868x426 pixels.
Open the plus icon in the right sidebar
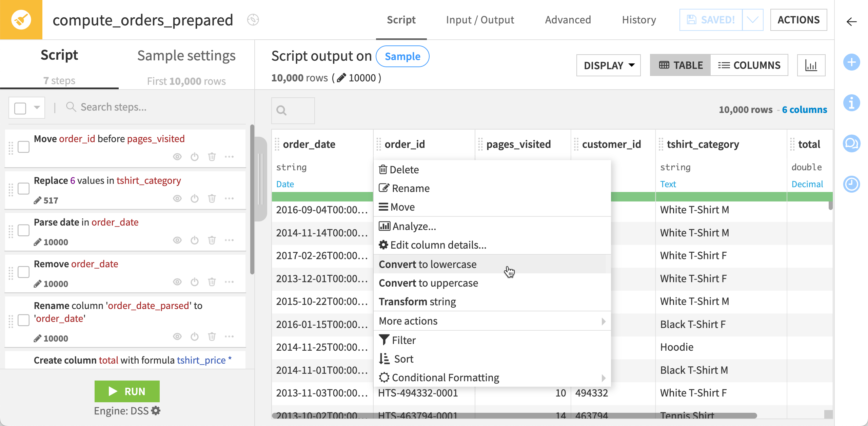click(852, 62)
